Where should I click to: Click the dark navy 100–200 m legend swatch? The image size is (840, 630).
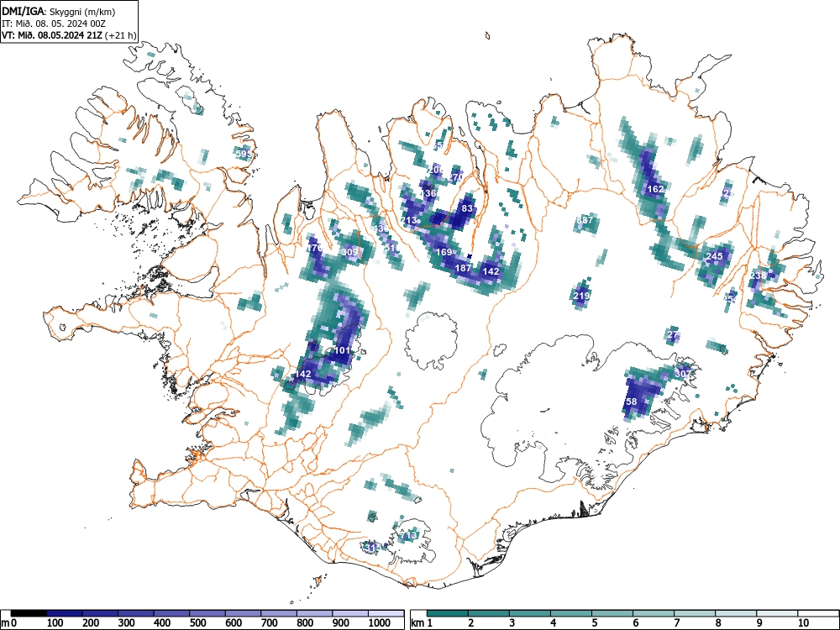tap(65, 613)
